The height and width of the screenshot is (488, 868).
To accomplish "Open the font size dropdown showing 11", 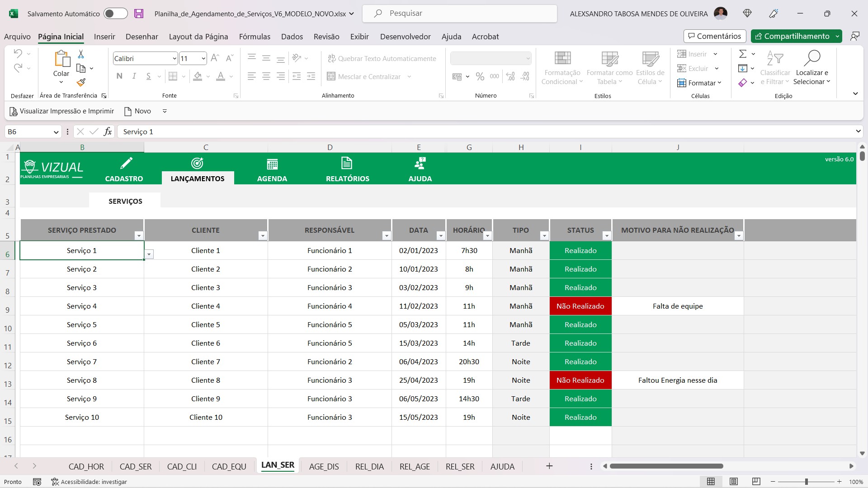I will pyautogui.click(x=202, y=58).
